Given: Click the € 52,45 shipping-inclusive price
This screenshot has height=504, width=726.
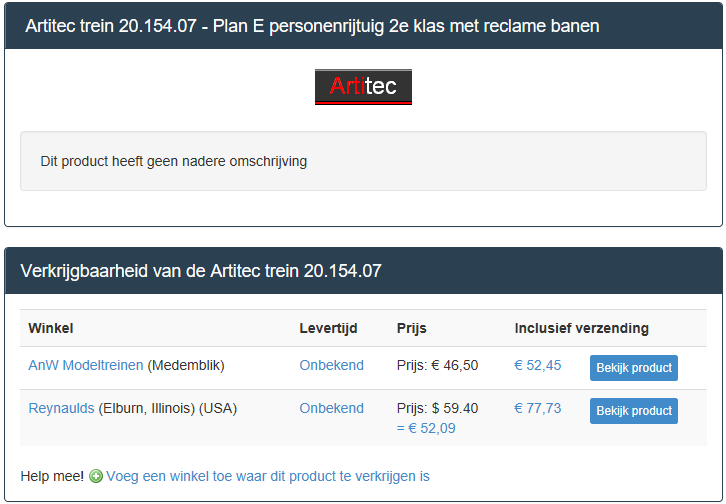Looking at the screenshot, I should [538, 365].
